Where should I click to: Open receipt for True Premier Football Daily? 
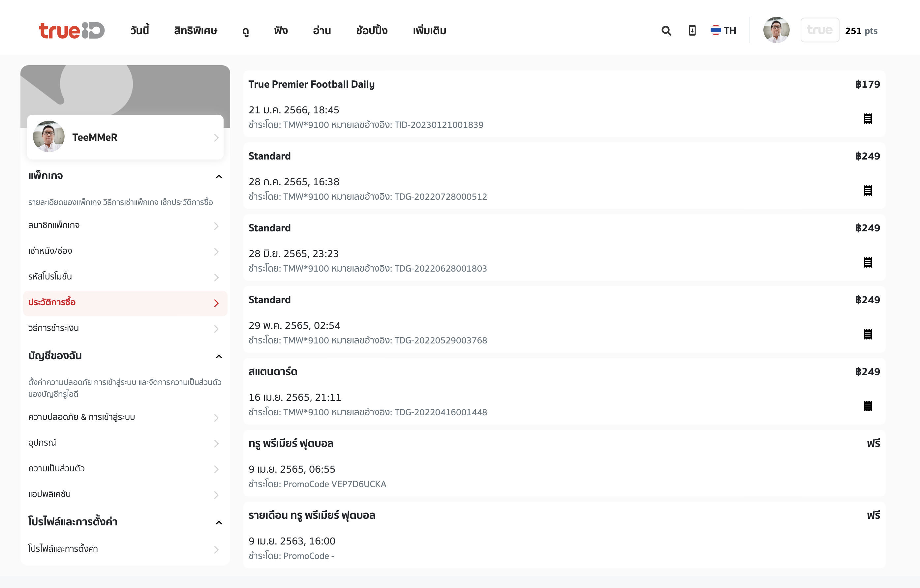pos(867,119)
